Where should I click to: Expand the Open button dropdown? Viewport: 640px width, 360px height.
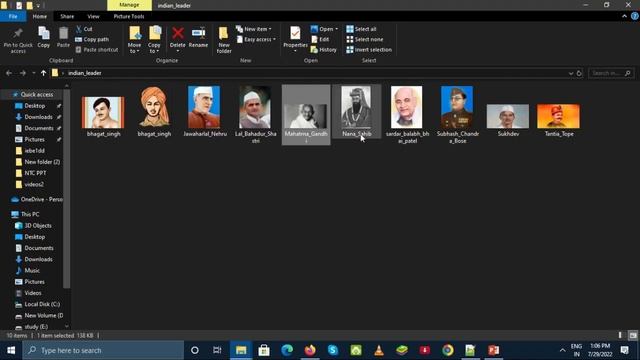click(336, 29)
